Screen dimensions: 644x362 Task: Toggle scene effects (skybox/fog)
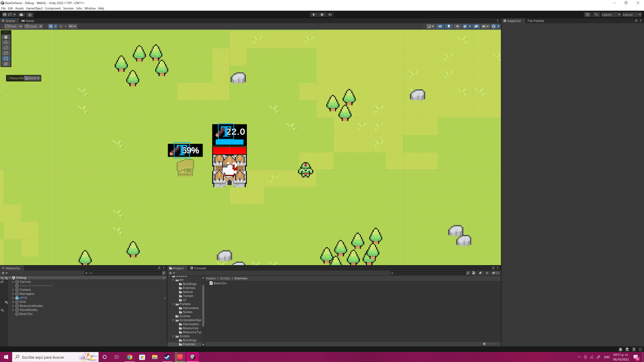coord(465,26)
